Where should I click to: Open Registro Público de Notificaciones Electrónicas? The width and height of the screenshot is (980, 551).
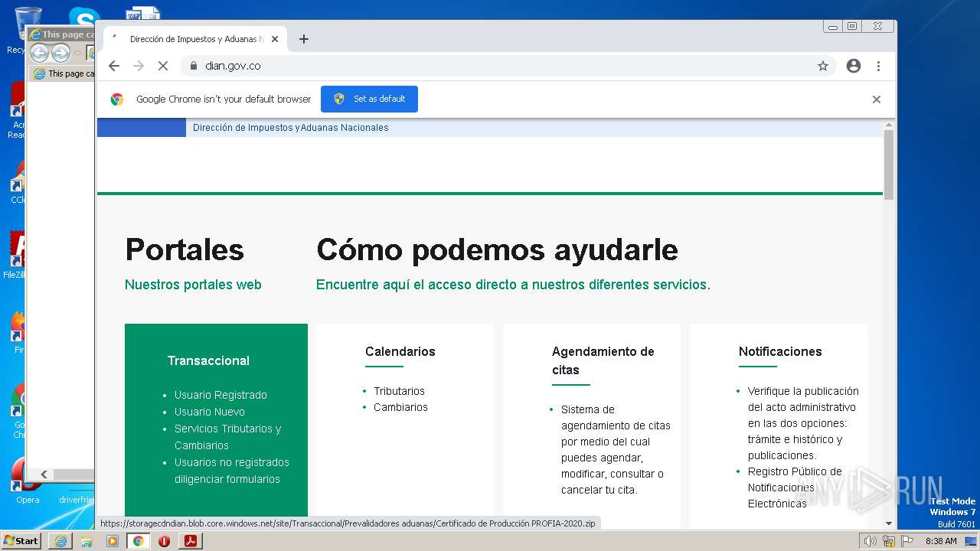[795, 487]
